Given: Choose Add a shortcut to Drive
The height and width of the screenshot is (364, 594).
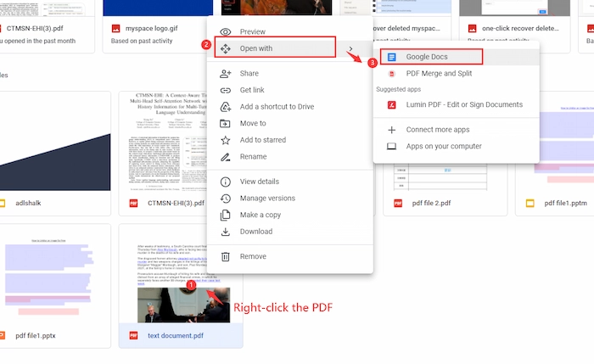Looking at the screenshot, I should click(290, 107).
